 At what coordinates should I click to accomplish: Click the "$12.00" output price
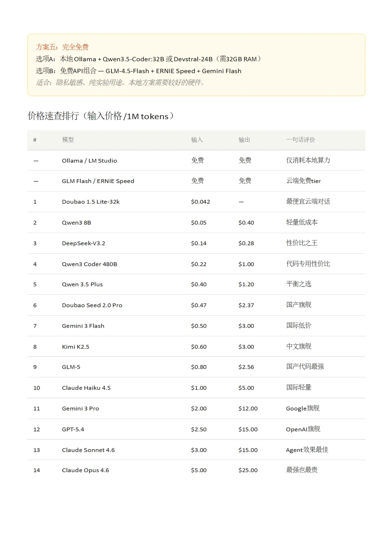[248, 409]
